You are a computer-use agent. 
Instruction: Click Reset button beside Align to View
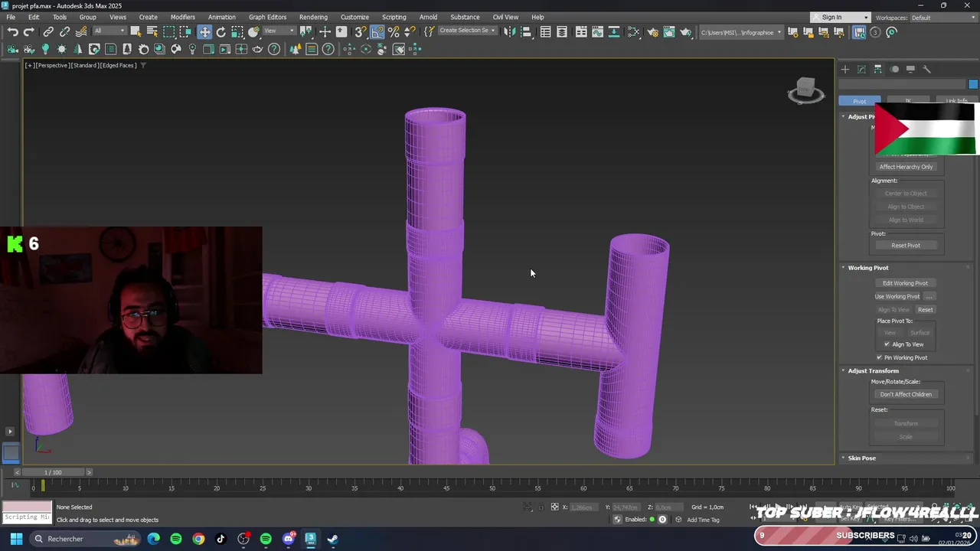[x=925, y=309]
